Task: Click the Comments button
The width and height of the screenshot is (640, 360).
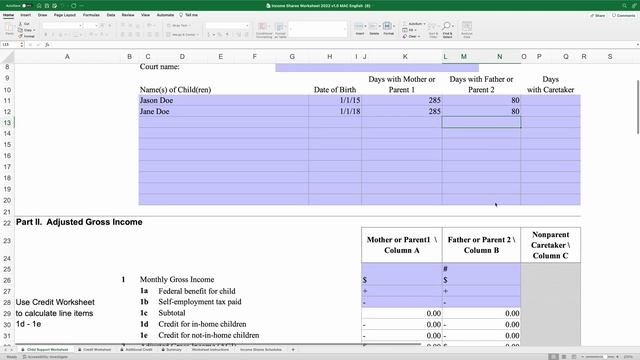Action: pyautogui.click(x=624, y=16)
